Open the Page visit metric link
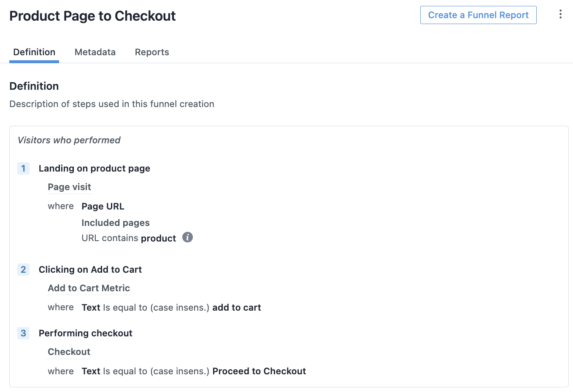This screenshot has width=573, height=392. pyautogui.click(x=69, y=187)
